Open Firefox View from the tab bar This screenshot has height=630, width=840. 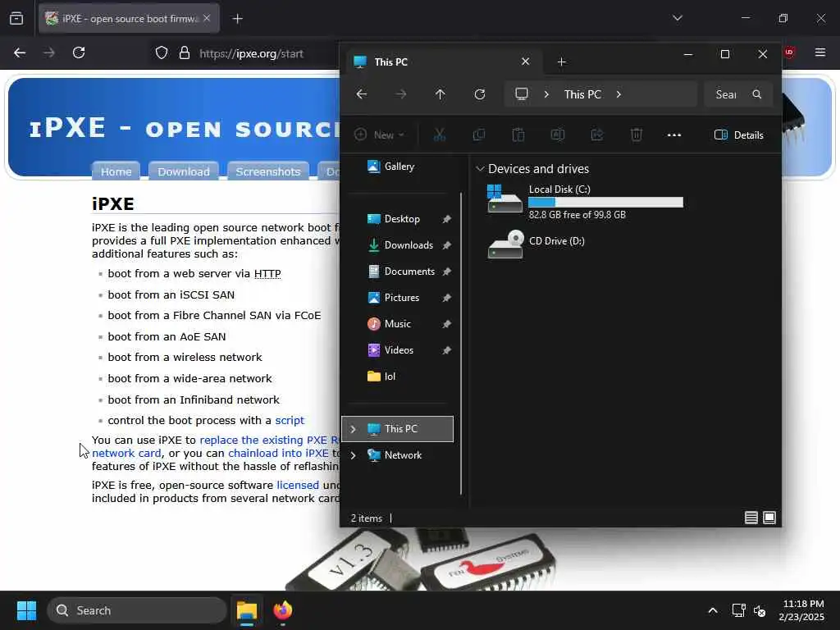point(16,19)
